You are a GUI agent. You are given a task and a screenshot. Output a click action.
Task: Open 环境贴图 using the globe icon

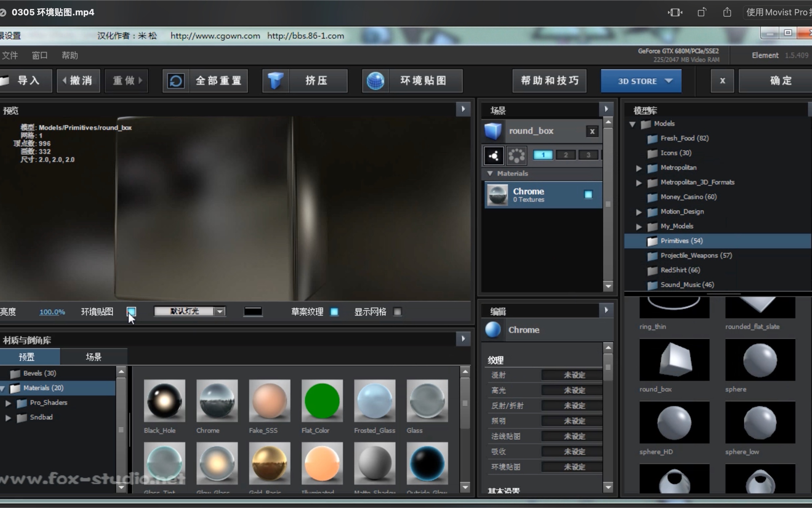[x=376, y=81]
